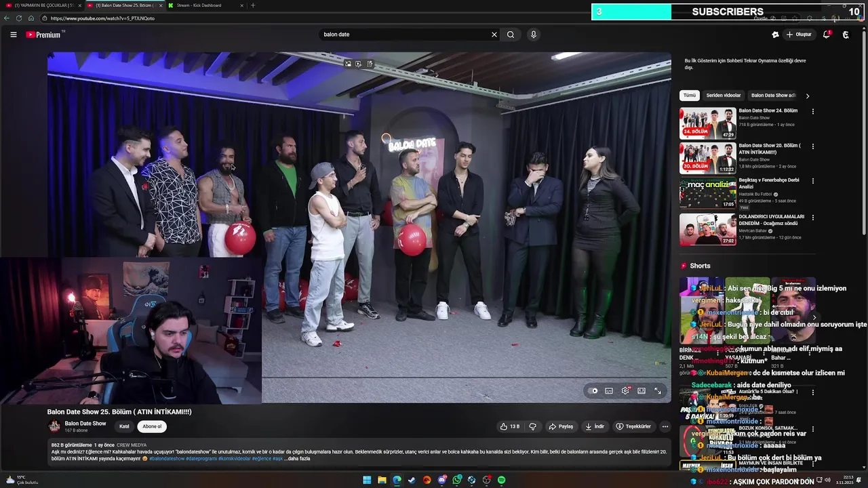Viewport: 868px width, 488px height.
Task: Open DOLANDIRICI UYGULAMALARI DENEDİM video title
Action: 771,220
